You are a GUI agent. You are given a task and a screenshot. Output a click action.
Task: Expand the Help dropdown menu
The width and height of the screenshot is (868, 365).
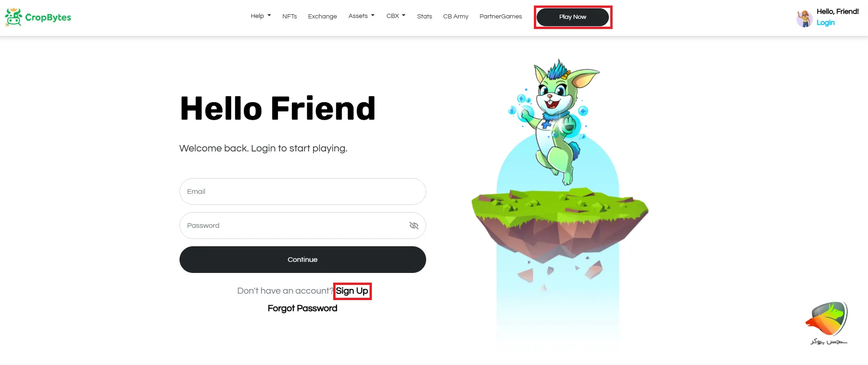[x=260, y=16]
